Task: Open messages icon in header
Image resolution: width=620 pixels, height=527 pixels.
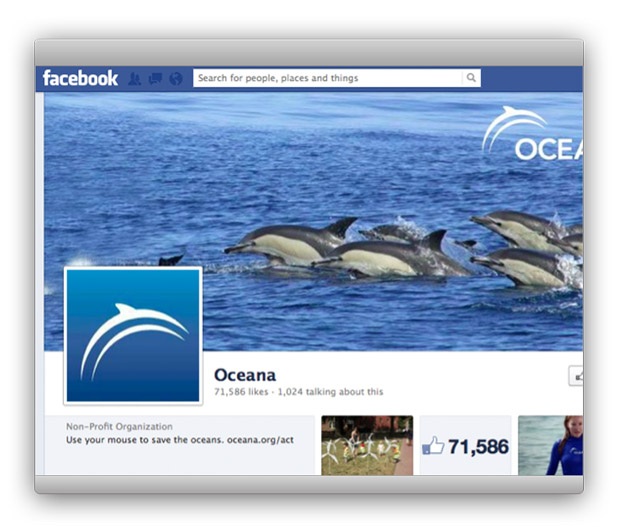Action: 155,79
